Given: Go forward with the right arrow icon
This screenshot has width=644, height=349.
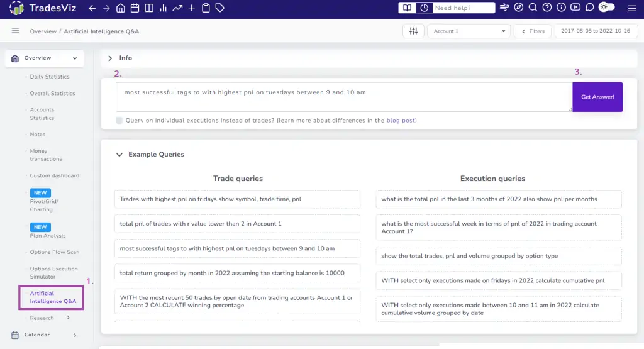Looking at the screenshot, I should (106, 8).
